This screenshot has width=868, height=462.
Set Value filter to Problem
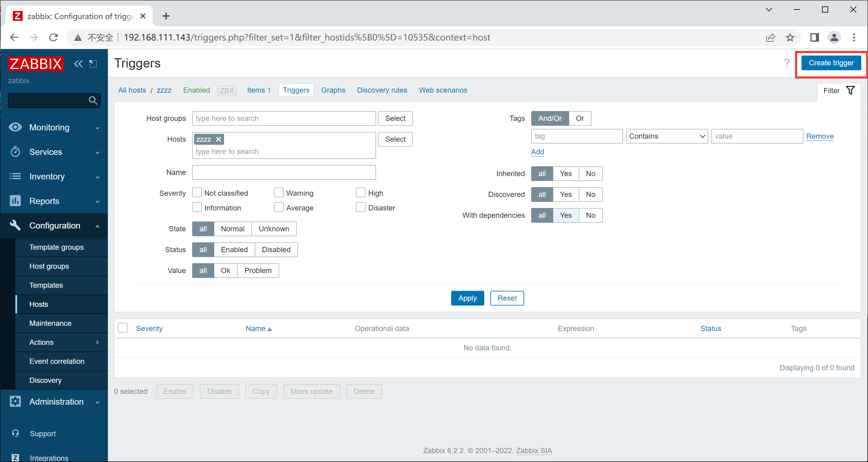[x=258, y=271]
